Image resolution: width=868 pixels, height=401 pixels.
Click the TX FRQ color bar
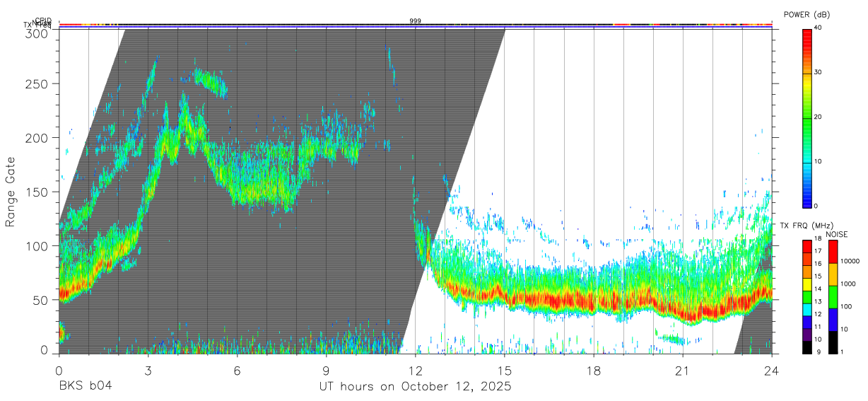pyautogui.click(x=807, y=296)
